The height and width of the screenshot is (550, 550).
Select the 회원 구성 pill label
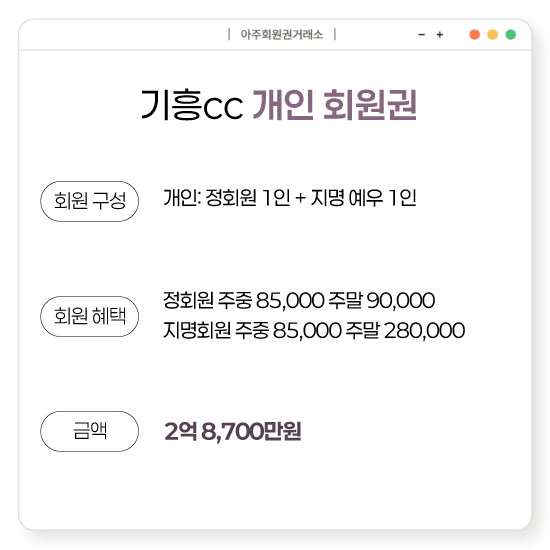click(x=89, y=201)
